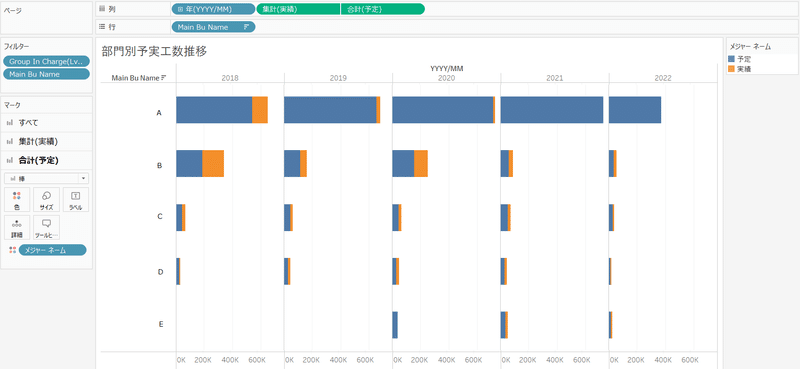Screen dimensions: 800x369
Task: Open the Color (色) mark card
Action: (x=17, y=200)
